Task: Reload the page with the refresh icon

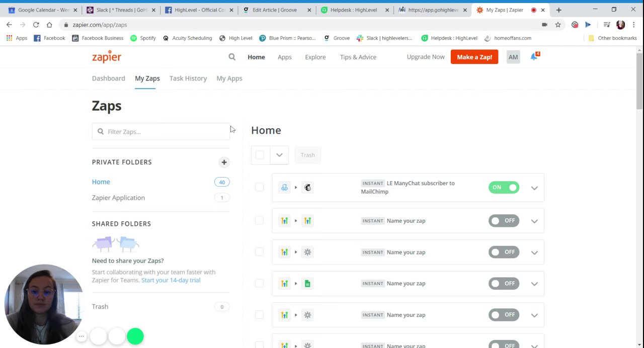Action: (x=36, y=25)
